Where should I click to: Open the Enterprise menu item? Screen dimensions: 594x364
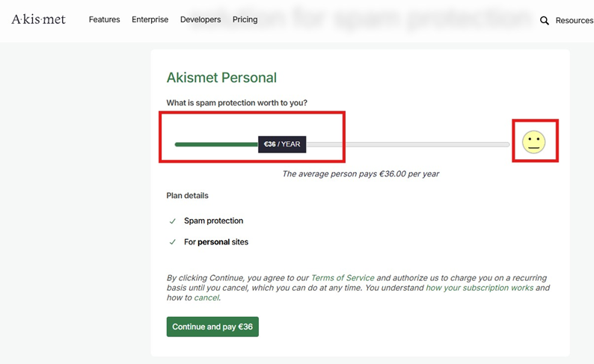click(150, 19)
